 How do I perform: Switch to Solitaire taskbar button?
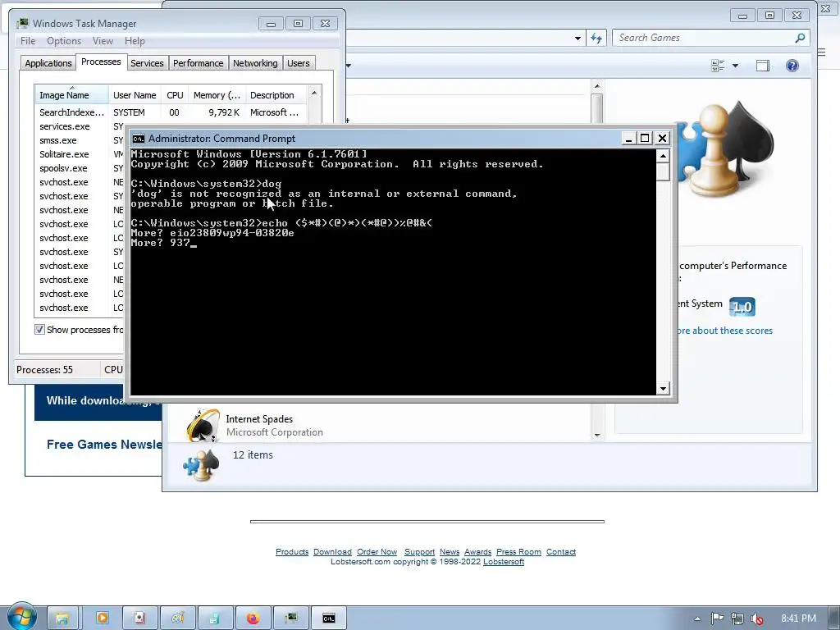coord(139,619)
